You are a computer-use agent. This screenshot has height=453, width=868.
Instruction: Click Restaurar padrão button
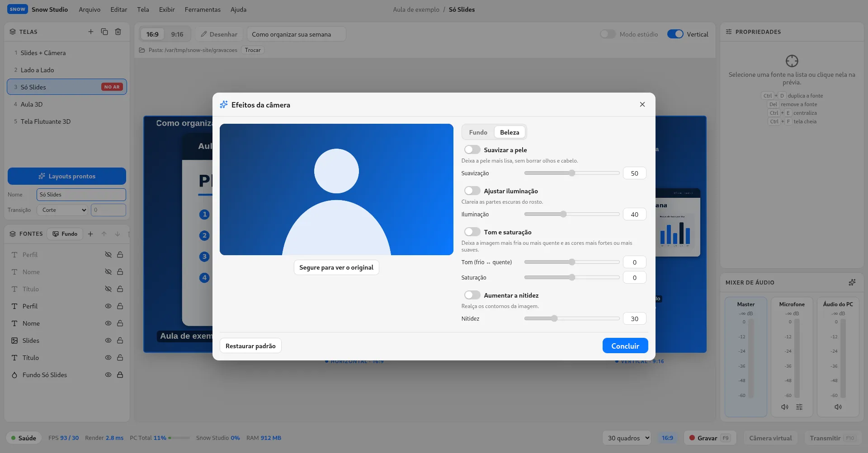[250, 346]
